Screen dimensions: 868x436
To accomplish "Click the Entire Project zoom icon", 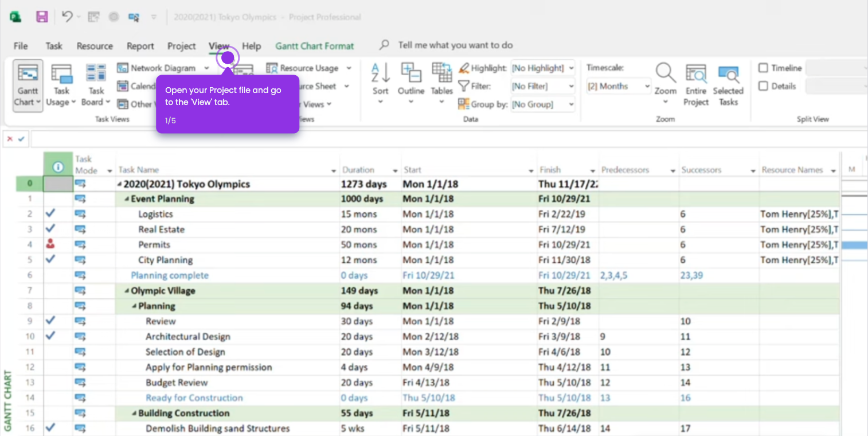I will click(696, 74).
